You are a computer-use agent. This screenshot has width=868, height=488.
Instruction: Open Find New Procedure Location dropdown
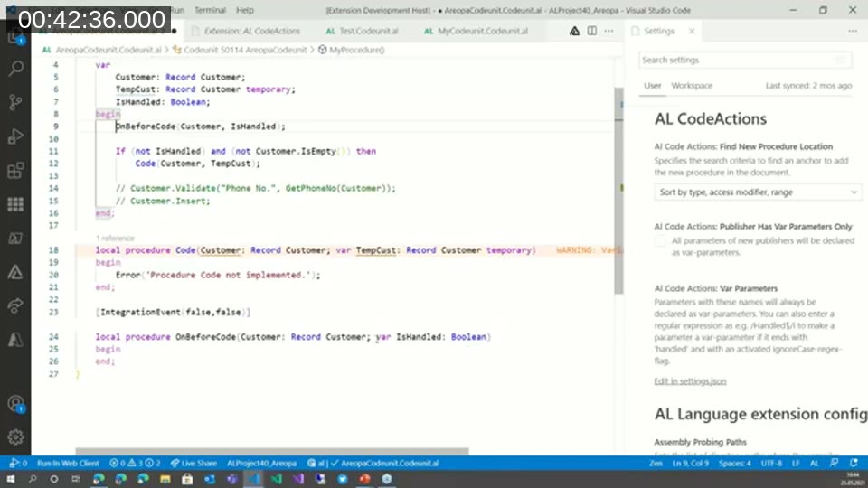758,192
